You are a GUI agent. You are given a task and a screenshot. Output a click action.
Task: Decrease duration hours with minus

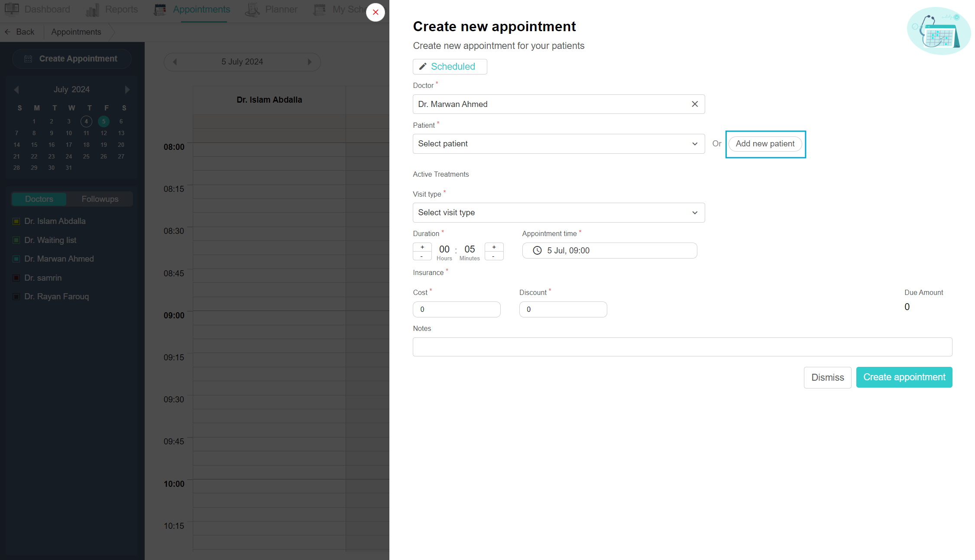(x=422, y=256)
